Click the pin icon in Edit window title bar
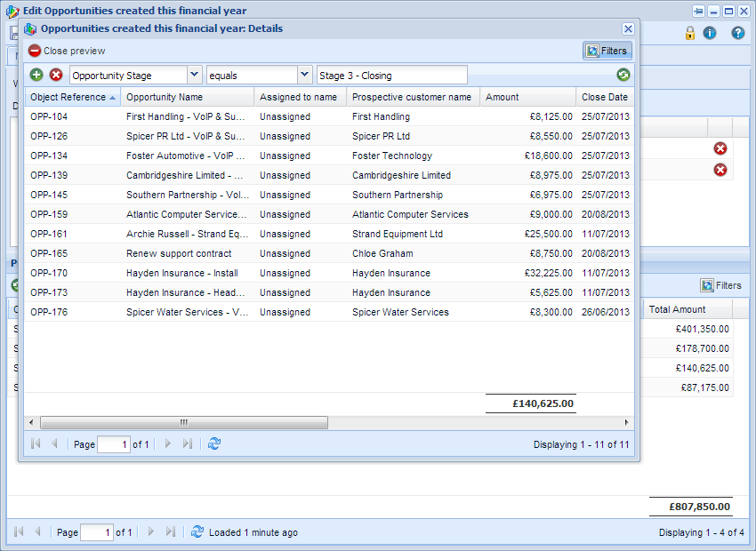 coord(698,11)
